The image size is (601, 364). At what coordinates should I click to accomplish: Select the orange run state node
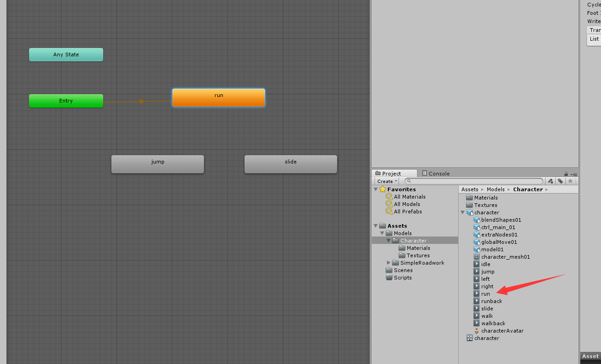(219, 98)
